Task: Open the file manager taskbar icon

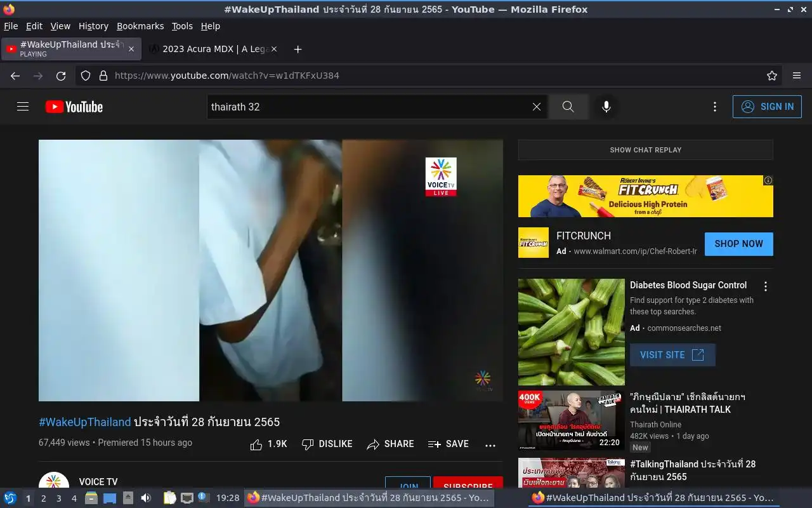Action: point(91,498)
